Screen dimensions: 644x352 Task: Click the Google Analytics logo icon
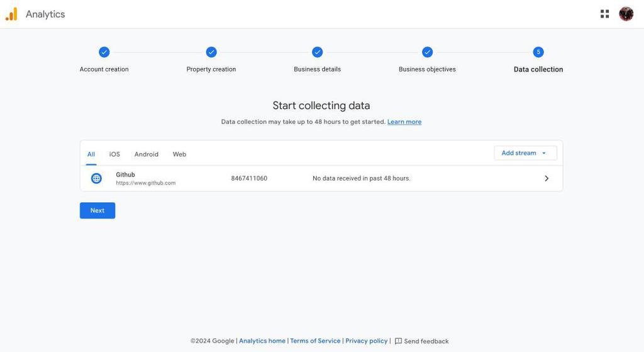(x=11, y=14)
